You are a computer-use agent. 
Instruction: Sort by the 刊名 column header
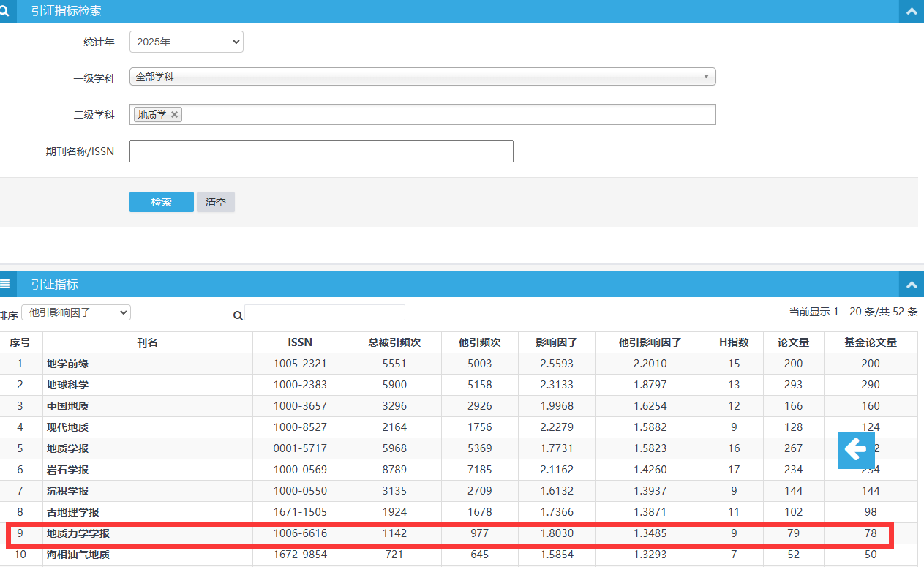pyautogui.click(x=148, y=342)
